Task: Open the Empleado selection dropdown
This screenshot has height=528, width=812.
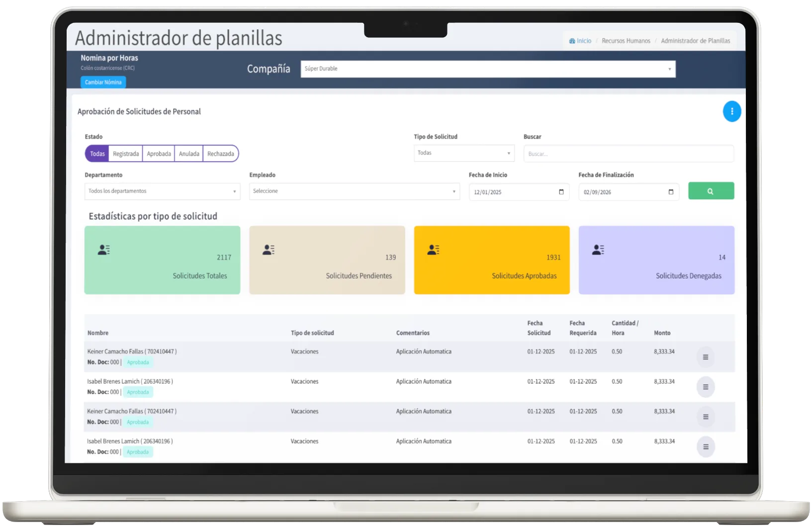Action: (x=354, y=191)
